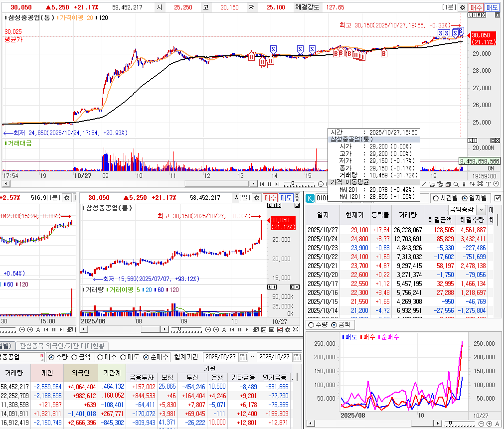Switch to 관심종목 외국인/기관 매매현황 tab

tap(62, 346)
